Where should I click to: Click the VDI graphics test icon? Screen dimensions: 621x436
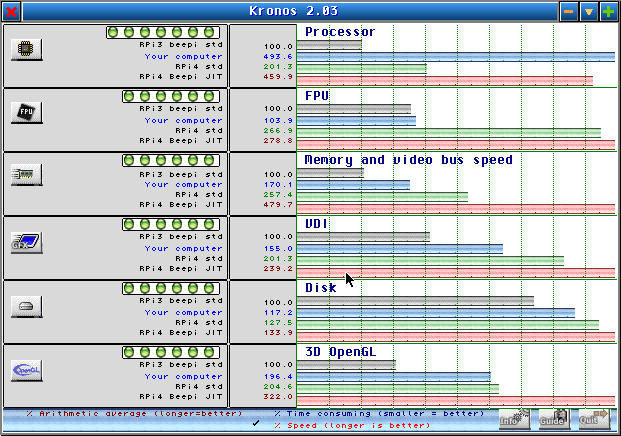tap(27, 242)
